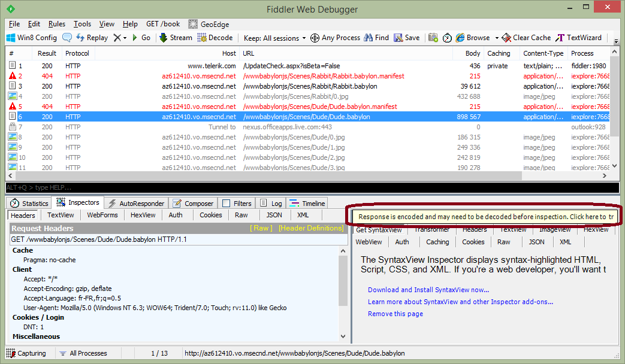Click the QuickExec command input box
625x364 pixels.
pyautogui.click(x=300, y=188)
